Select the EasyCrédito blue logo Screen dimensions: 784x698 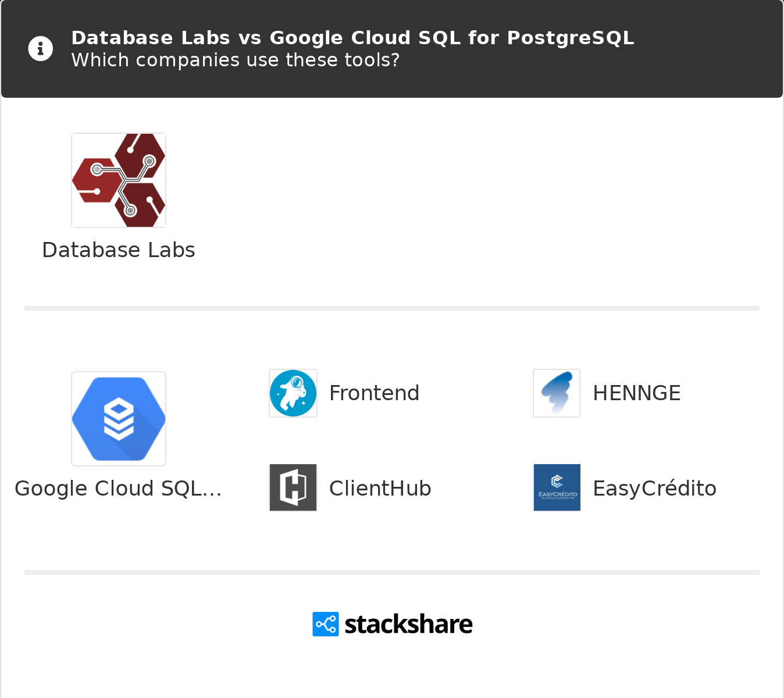[x=557, y=487]
